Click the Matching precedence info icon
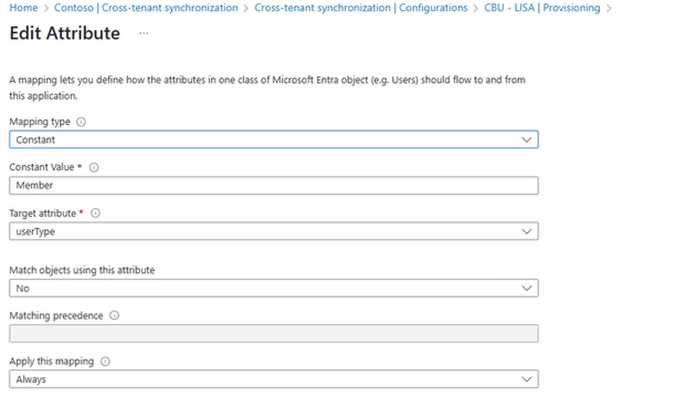696x416 pixels. [x=114, y=316]
